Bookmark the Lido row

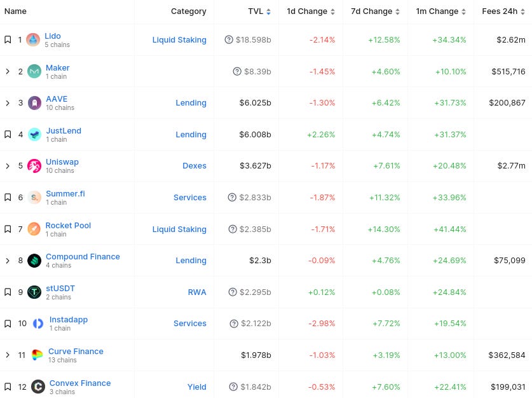6,39
